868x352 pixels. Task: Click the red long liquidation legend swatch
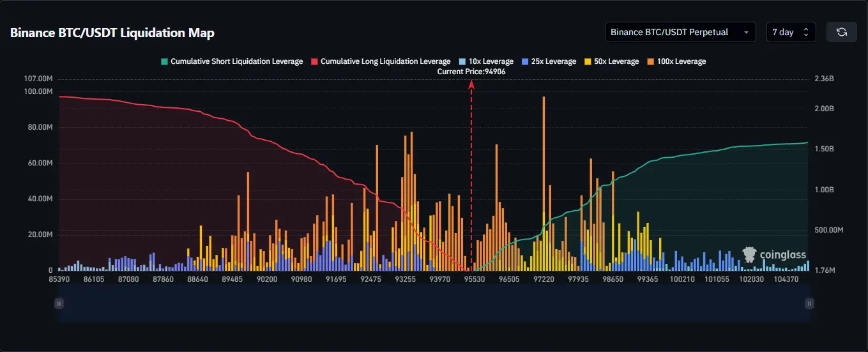click(314, 61)
